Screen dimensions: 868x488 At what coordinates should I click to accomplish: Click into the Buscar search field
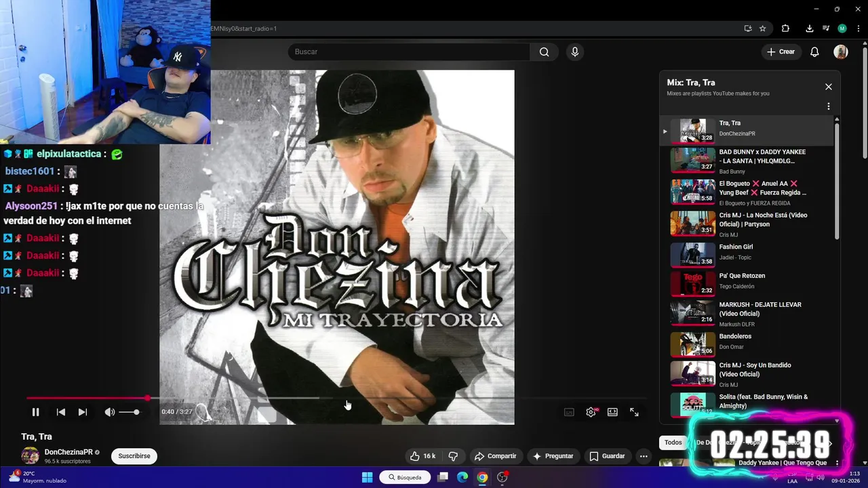tap(409, 52)
